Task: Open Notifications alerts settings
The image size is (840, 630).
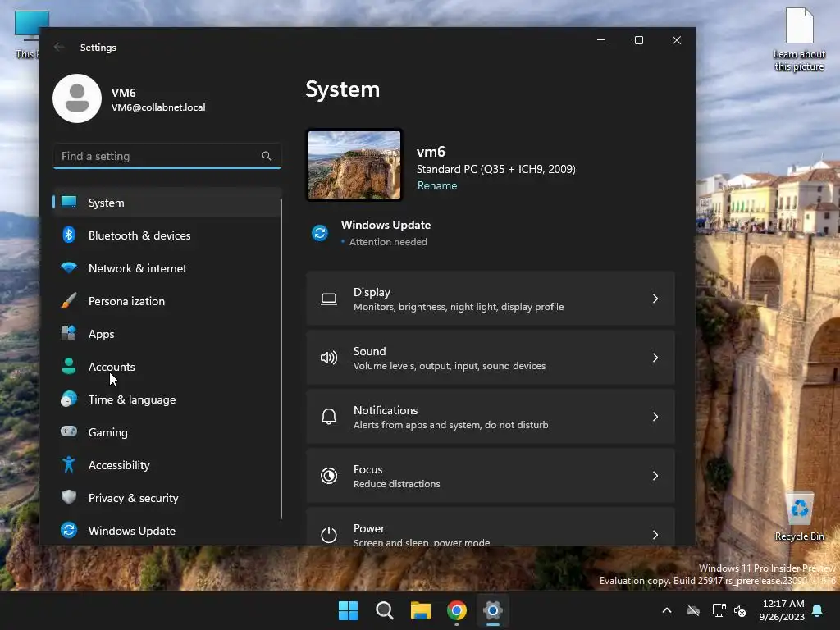Action: [x=491, y=417]
